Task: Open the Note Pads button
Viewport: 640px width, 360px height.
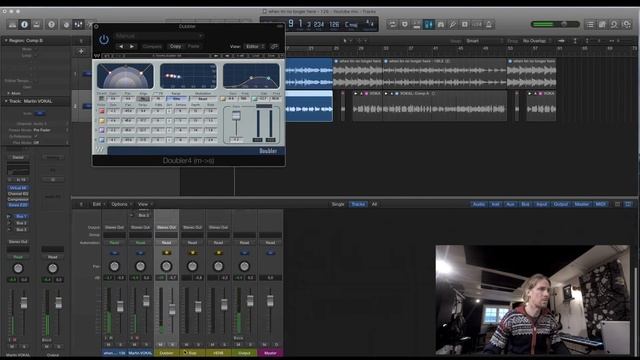Action: [x=602, y=24]
